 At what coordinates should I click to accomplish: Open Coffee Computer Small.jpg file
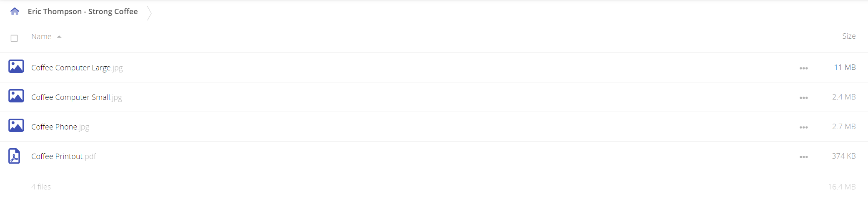[77, 97]
